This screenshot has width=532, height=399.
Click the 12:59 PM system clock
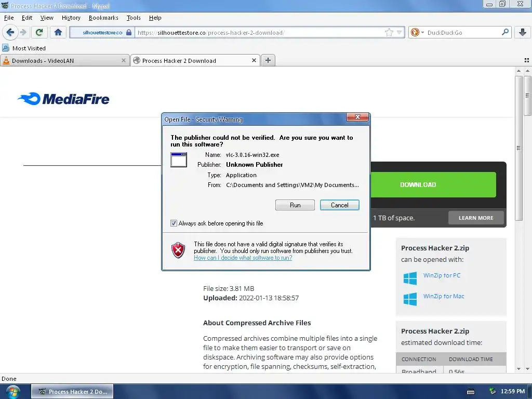(513, 392)
